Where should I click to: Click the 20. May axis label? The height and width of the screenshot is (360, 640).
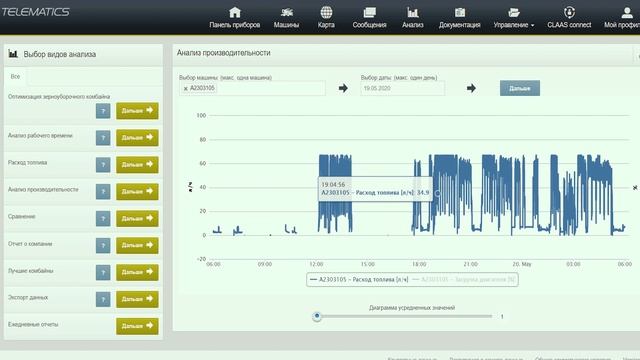tap(522, 264)
